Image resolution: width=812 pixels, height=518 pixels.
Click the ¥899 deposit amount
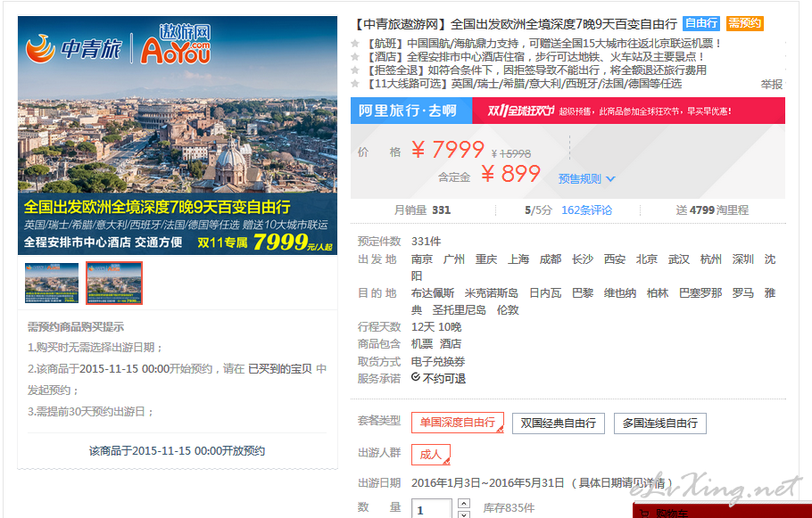click(x=510, y=174)
